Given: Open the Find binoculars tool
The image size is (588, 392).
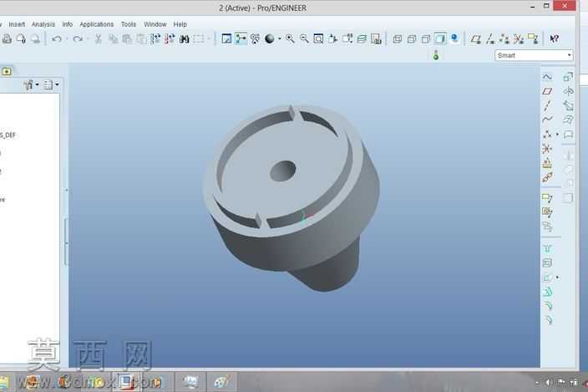Looking at the screenshot, I should 184,39.
